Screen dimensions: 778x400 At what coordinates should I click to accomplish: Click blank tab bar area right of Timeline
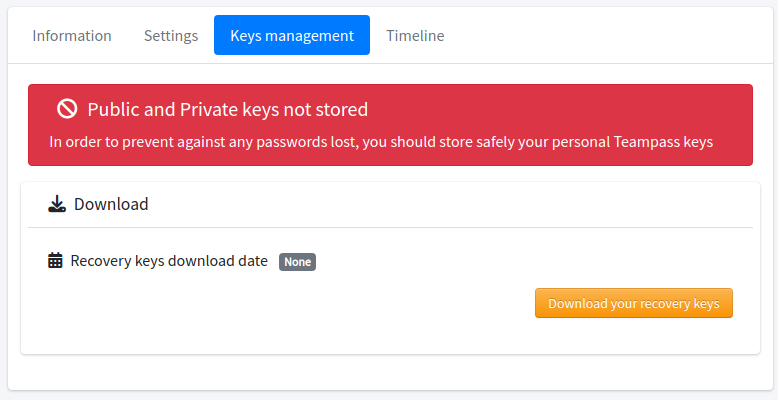pos(605,36)
